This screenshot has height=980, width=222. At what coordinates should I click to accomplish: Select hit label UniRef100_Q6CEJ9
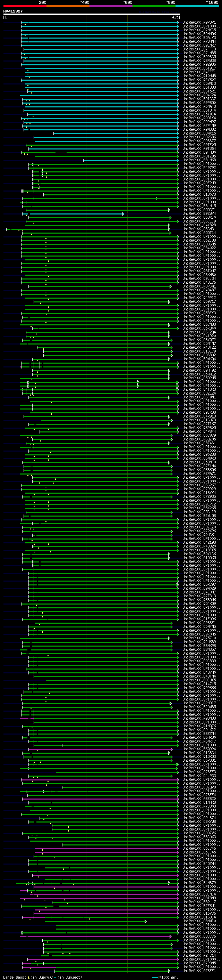tap(199, 221)
